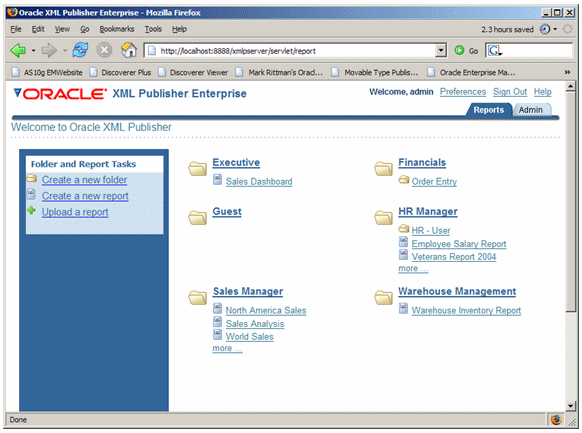The image size is (582, 433).
Task: Open the Mark Rittman's Oracle bookmark
Action: 279,72
